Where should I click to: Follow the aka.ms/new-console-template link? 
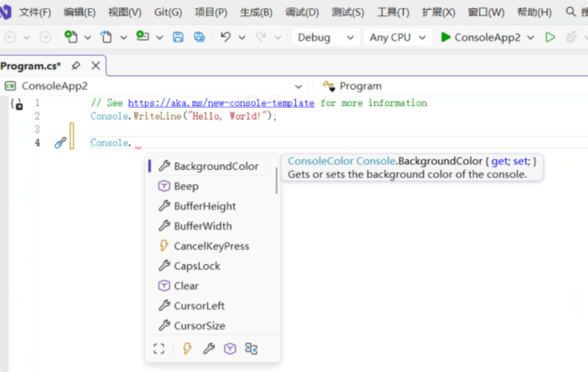[x=221, y=103]
